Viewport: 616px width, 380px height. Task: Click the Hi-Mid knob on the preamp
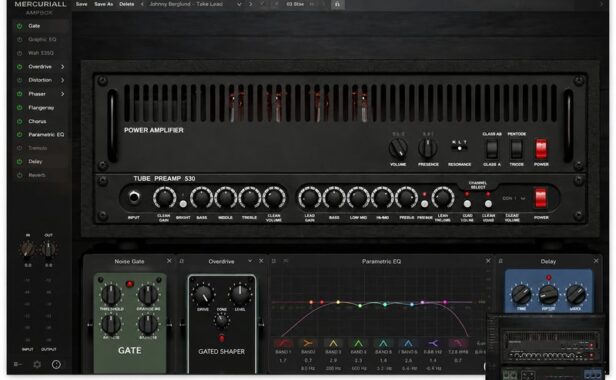tap(382, 198)
